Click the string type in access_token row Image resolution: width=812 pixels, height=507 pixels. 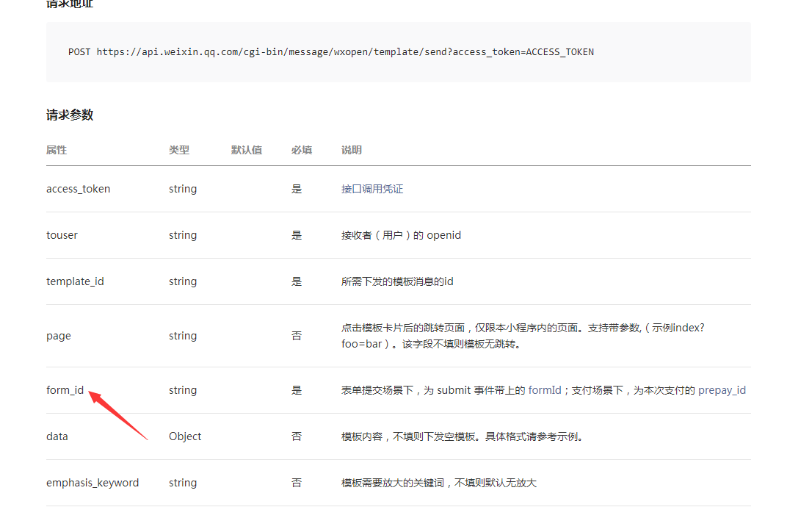tap(183, 190)
